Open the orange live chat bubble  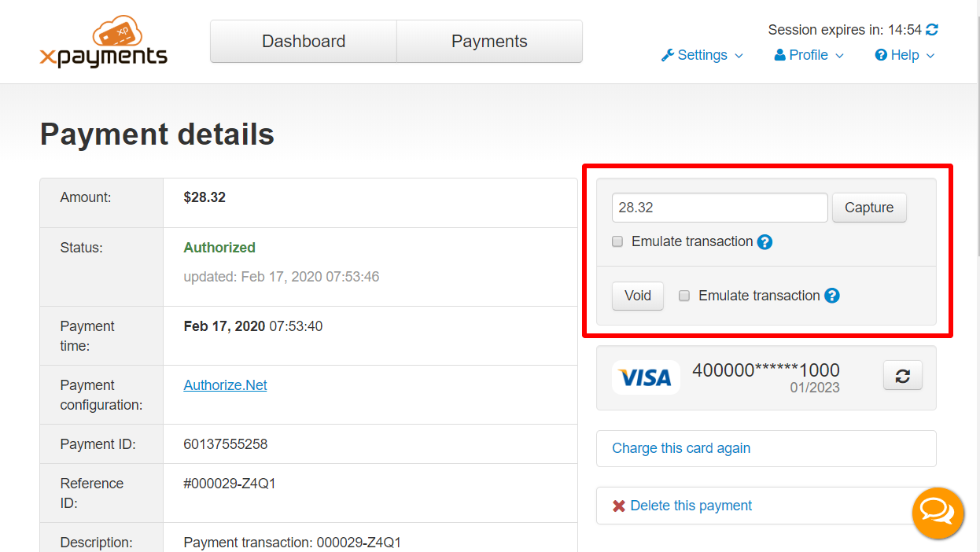pyautogui.click(x=938, y=513)
